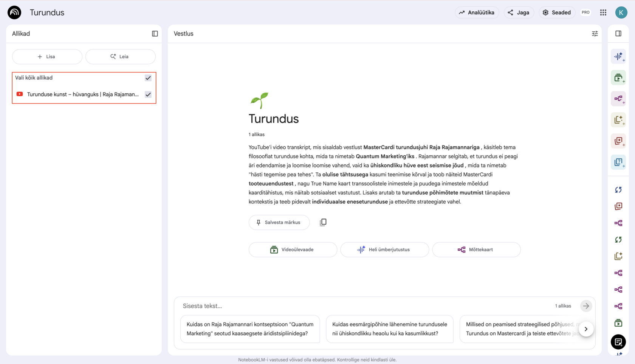Add a note with the black round button
The height and width of the screenshot is (364, 635).
(618, 342)
